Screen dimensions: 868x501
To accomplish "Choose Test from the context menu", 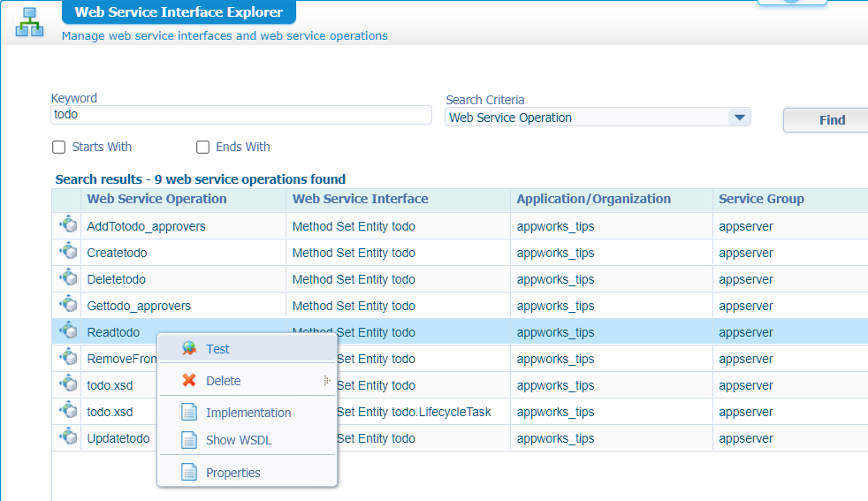I will (217, 349).
